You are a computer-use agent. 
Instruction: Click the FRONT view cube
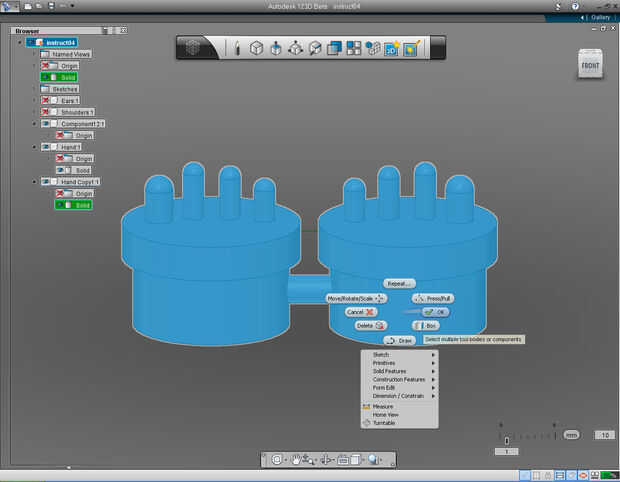[590, 64]
